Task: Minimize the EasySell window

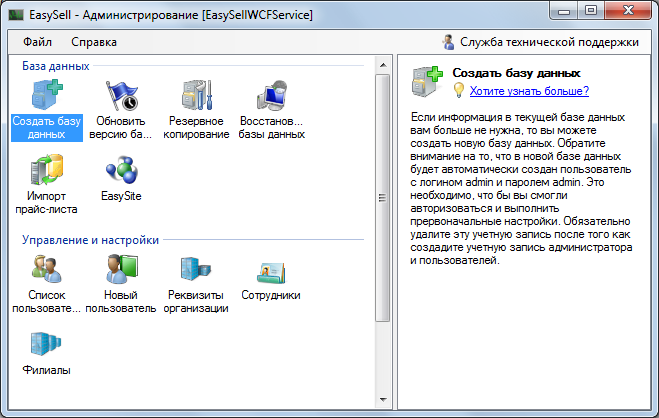Action: (564, 11)
